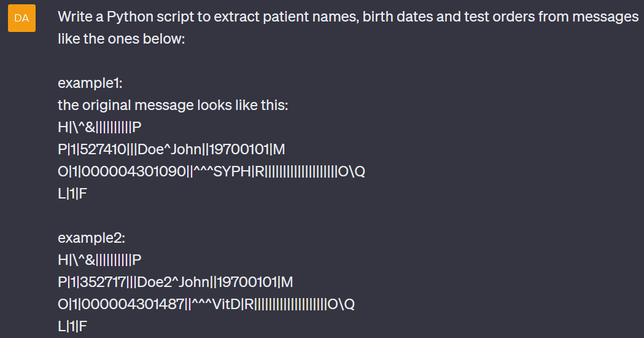Screen dimensions: 644x338
Task: Click the header record line under example2
Action: click(100, 260)
